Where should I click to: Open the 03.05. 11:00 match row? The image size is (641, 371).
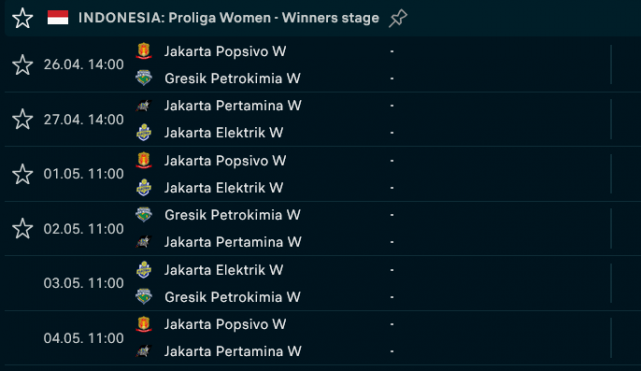320,283
